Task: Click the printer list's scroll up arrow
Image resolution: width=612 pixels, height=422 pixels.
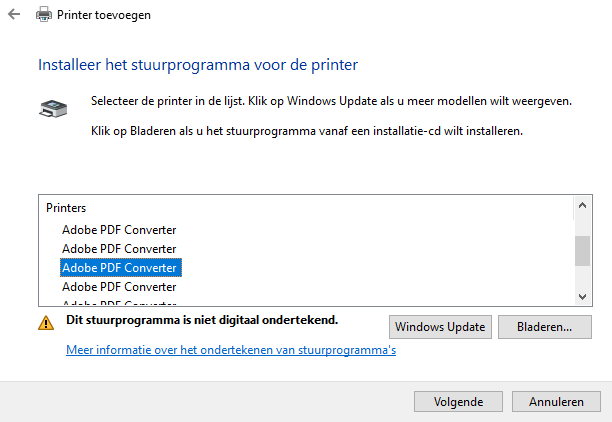Action: (582, 207)
